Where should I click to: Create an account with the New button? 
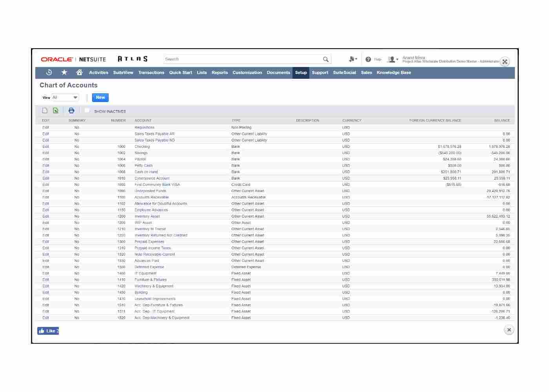[100, 97]
